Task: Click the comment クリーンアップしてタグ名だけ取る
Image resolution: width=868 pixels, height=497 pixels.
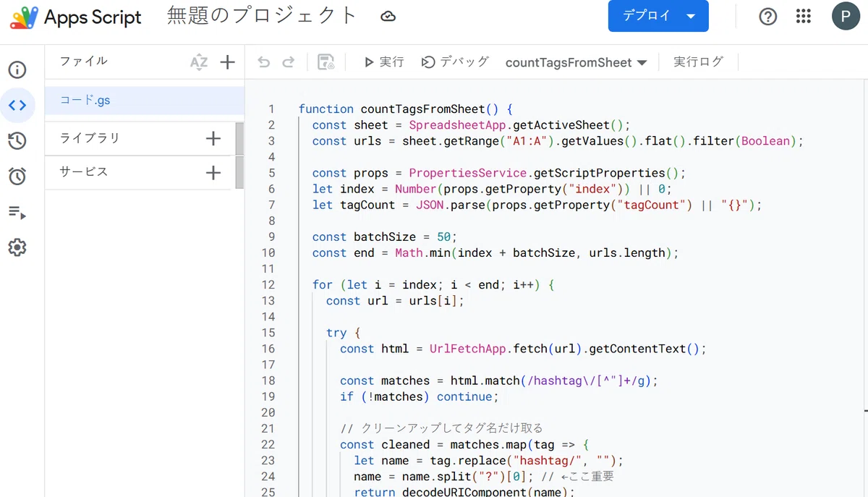Action: click(441, 428)
